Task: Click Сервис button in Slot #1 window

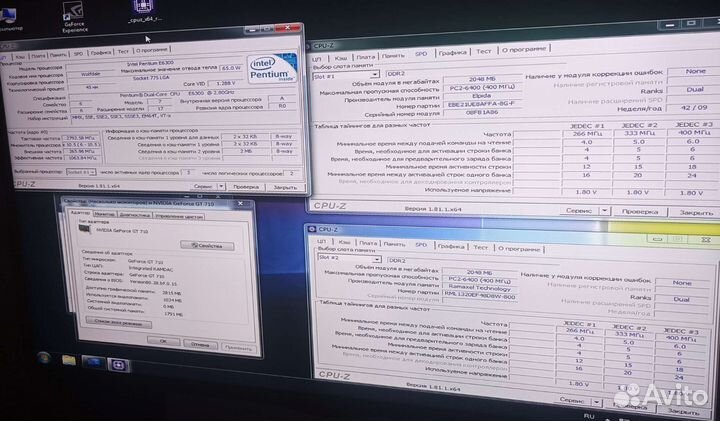Action: 579,210
